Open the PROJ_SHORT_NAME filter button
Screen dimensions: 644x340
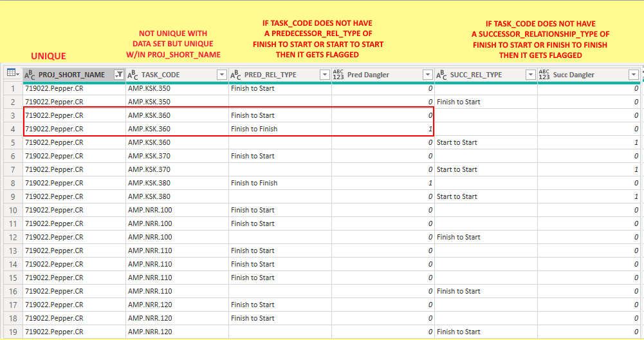[119, 75]
